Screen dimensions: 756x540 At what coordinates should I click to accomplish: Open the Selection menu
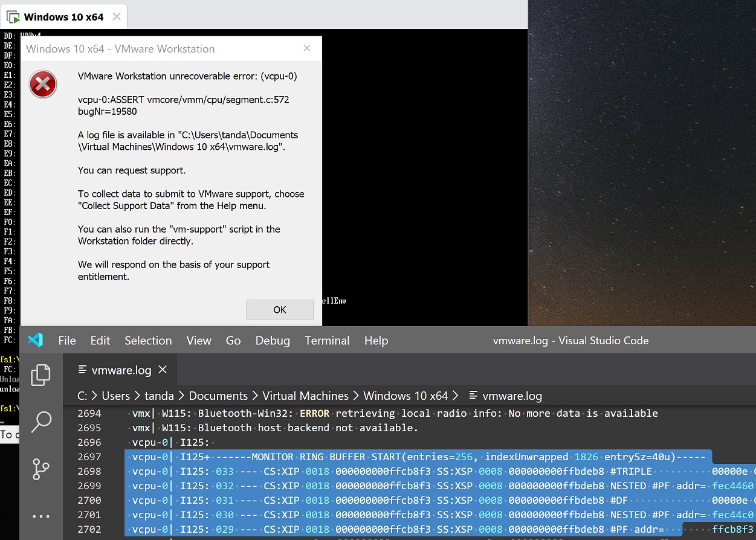pos(148,340)
